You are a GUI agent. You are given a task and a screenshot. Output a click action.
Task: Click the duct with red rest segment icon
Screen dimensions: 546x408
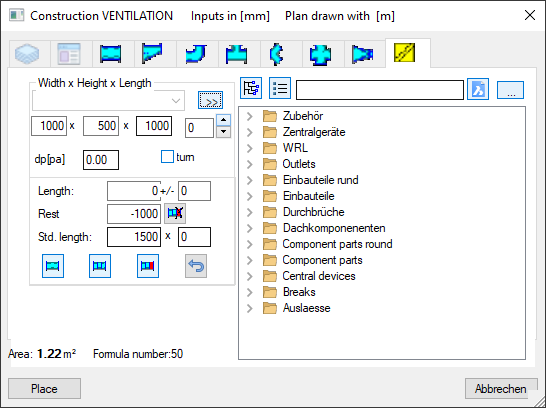pos(148,266)
